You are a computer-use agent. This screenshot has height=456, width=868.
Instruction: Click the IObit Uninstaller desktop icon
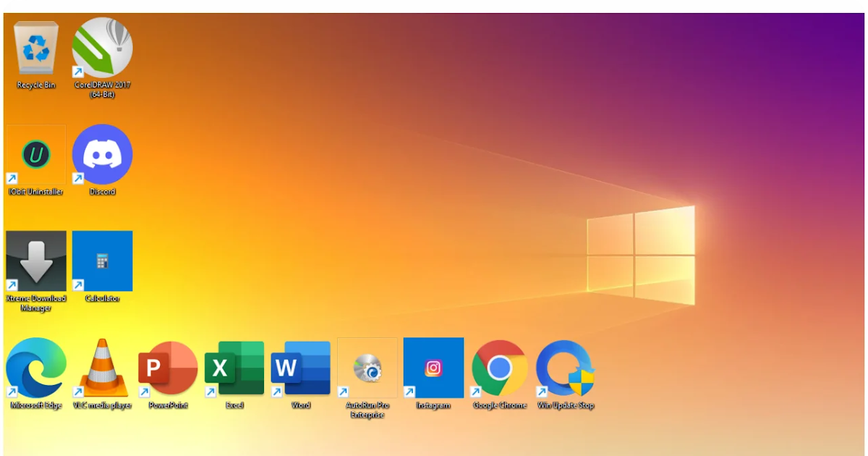35,154
